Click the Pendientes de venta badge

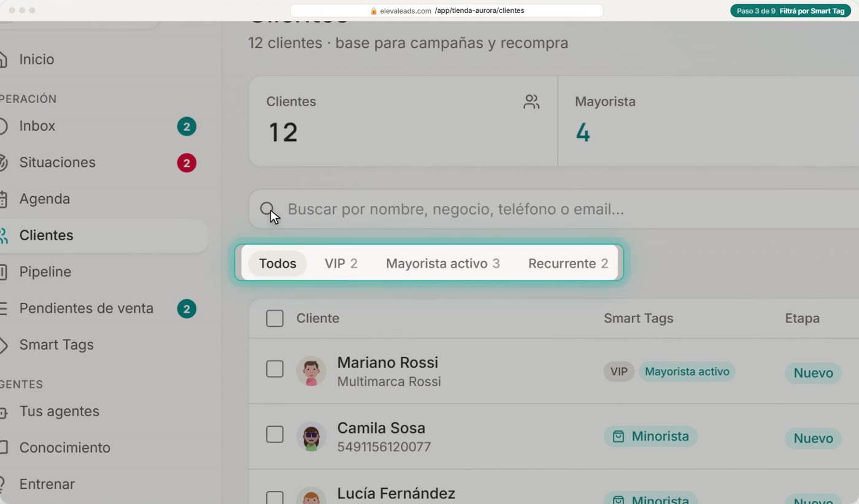(187, 309)
